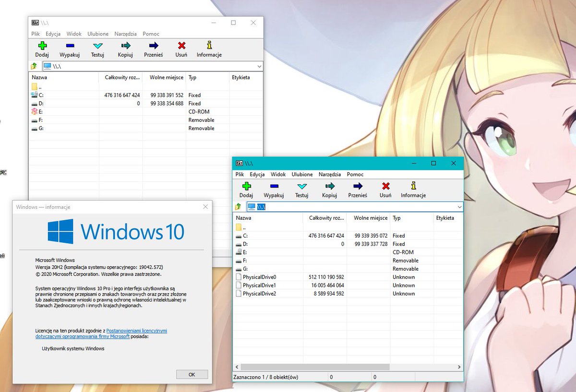Select G: removable drive in back window
576x392 pixels.
coord(146,128)
